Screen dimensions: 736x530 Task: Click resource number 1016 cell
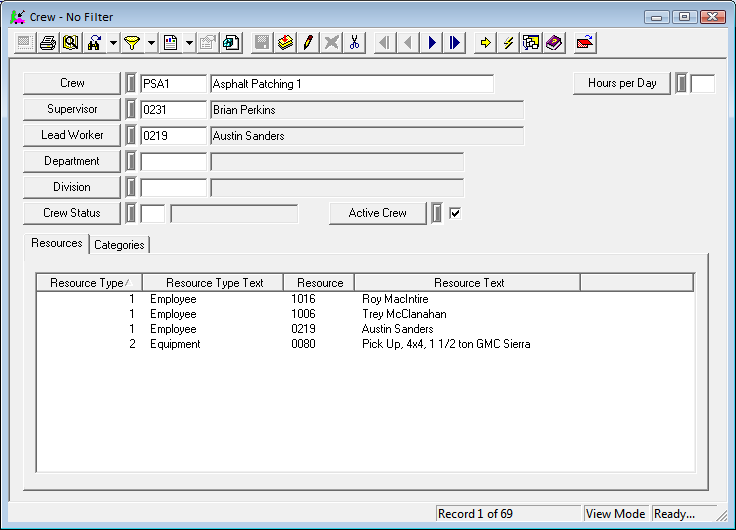303,299
